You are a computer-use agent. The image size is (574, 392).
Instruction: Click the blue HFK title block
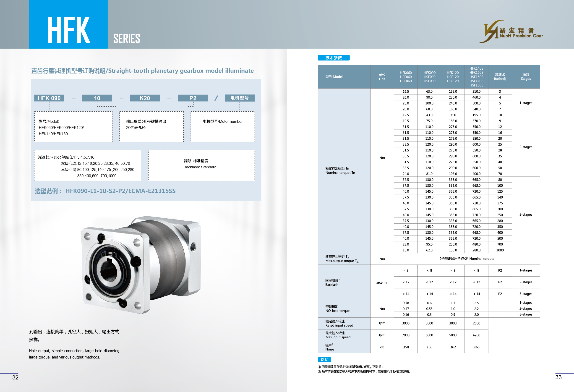pyautogui.click(x=68, y=24)
